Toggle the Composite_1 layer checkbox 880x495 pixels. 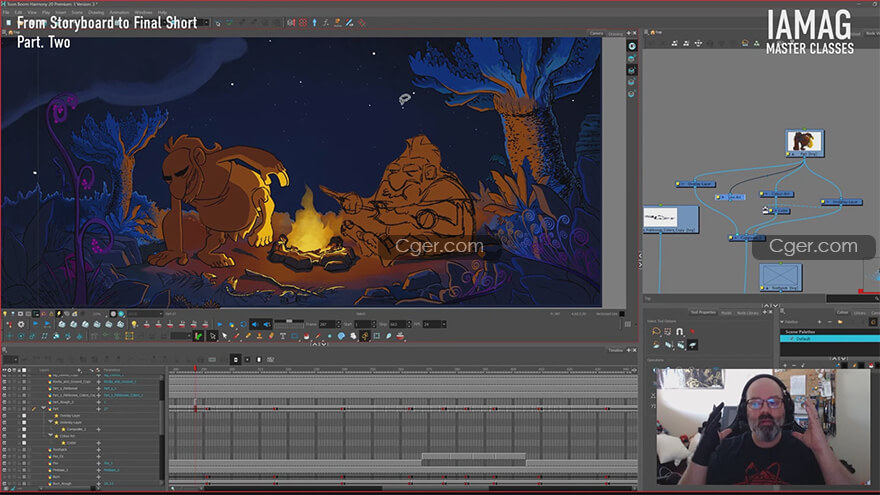(24, 429)
